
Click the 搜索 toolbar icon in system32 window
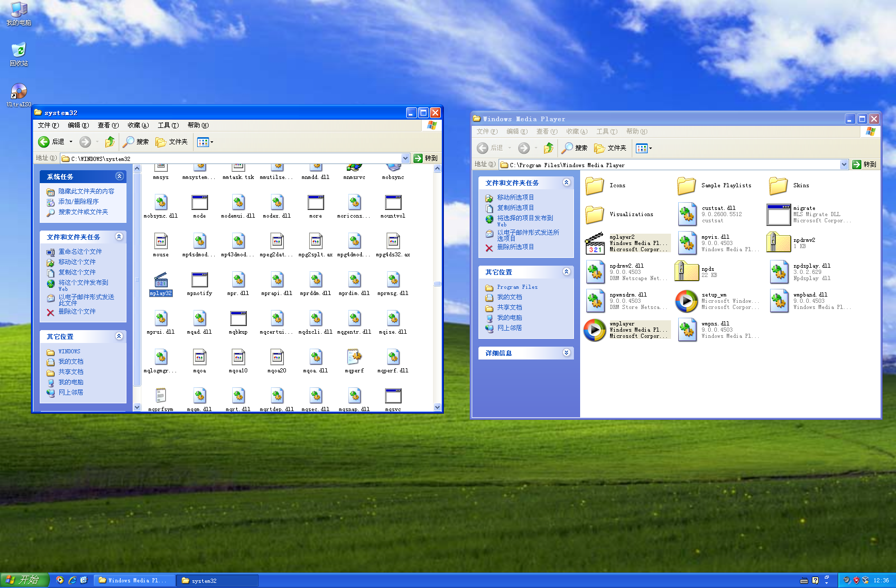click(x=135, y=141)
